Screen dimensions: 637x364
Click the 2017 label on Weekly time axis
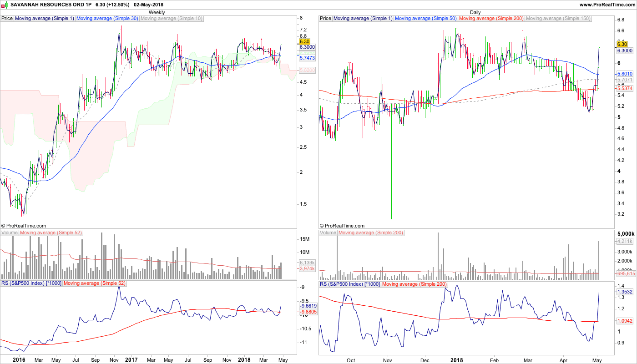131,360
